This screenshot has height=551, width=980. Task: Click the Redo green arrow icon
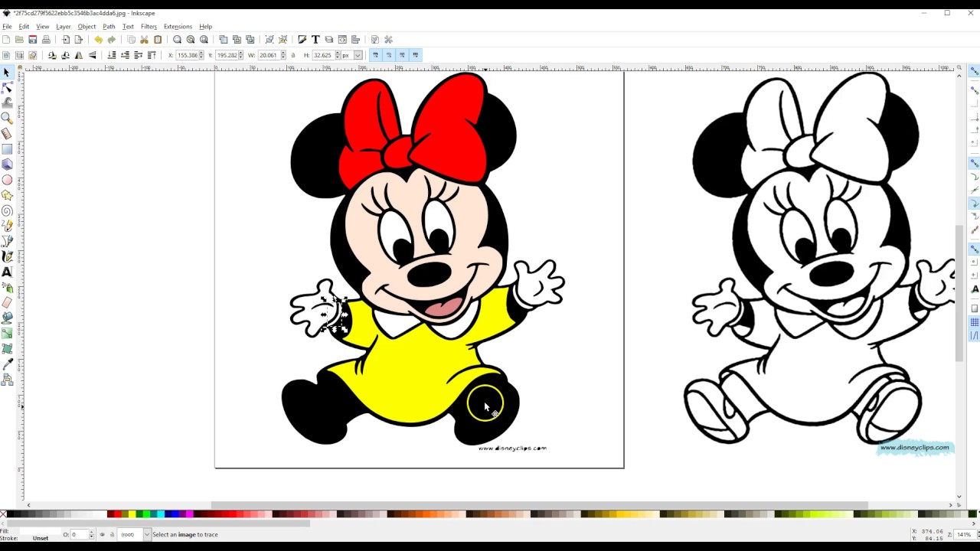[x=112, y=40]
